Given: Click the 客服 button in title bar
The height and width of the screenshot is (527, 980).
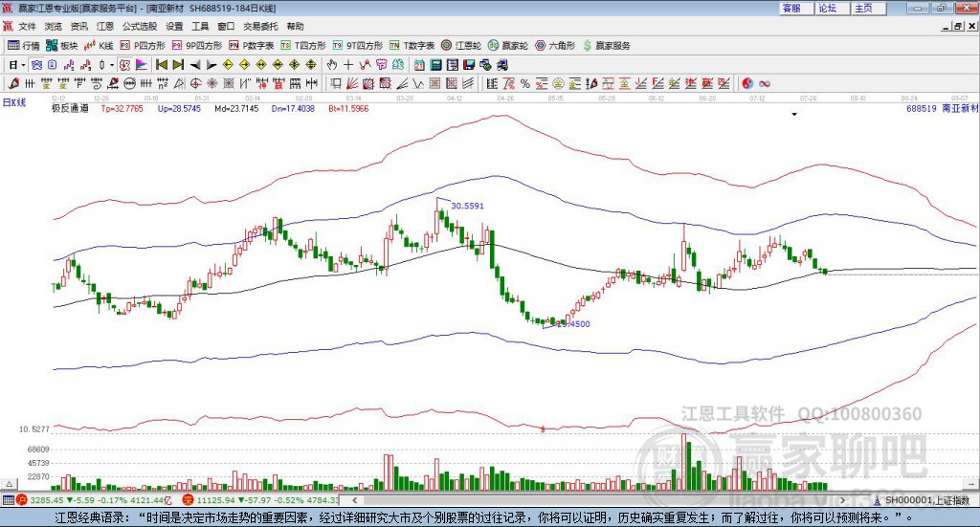Looking at the screenshot, I should (x=797, y=8).
